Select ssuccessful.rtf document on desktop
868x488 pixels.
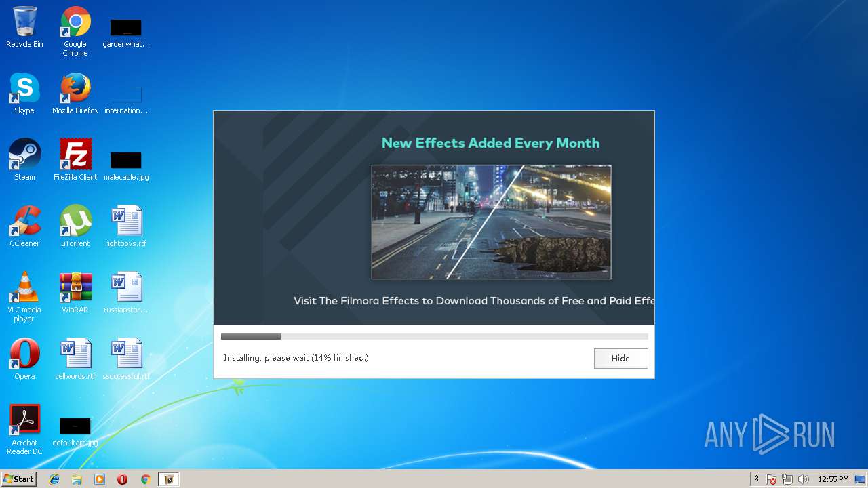(126, 359)
